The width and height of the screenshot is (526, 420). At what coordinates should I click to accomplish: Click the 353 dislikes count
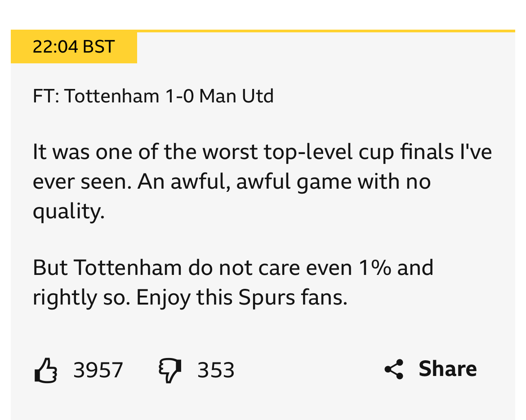click(x=216, y=371)
